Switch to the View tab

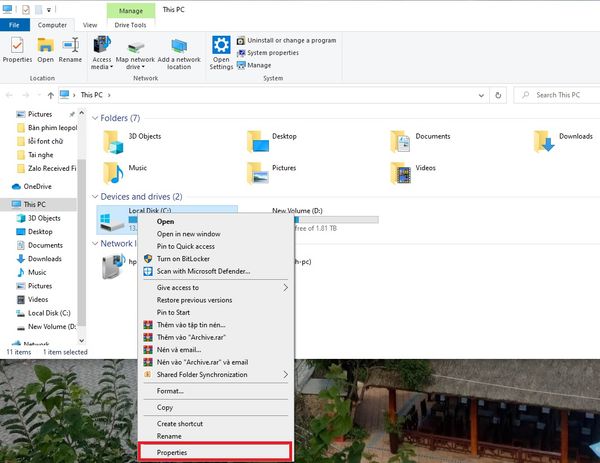90,25
